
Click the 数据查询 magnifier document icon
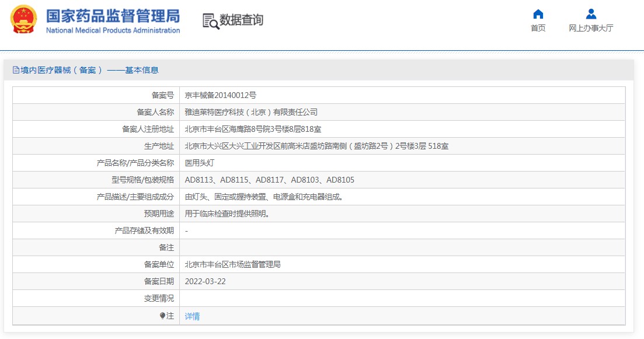click(211, 22)
